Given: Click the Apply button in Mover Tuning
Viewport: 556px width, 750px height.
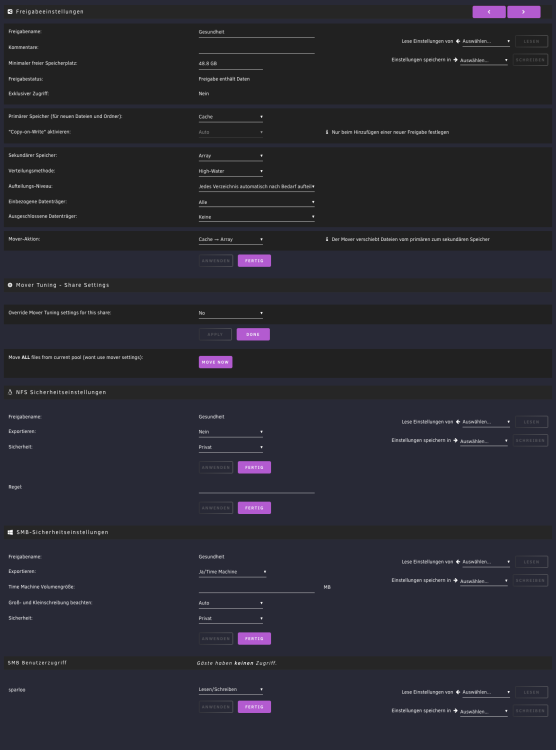Looking at the screenshot, I should click(x=215, y=334).
